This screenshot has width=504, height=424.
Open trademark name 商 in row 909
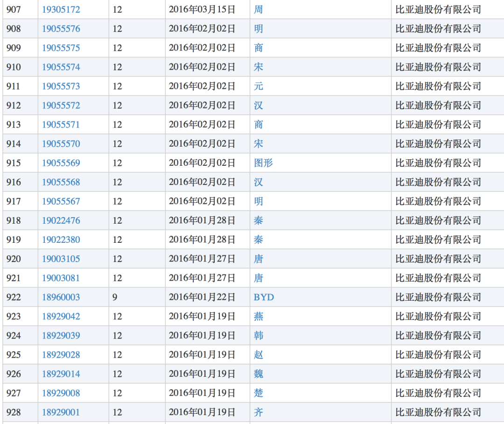point(259,48)
